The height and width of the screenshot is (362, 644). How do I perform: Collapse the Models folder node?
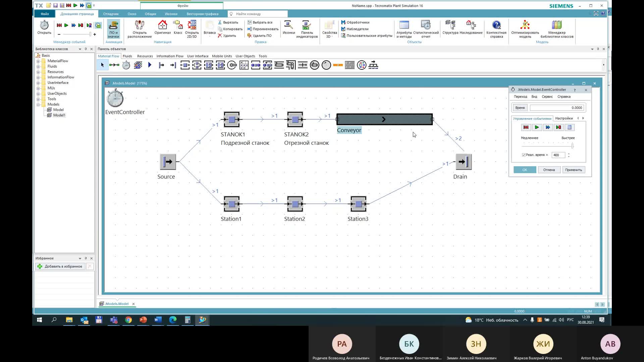point(38,104)
